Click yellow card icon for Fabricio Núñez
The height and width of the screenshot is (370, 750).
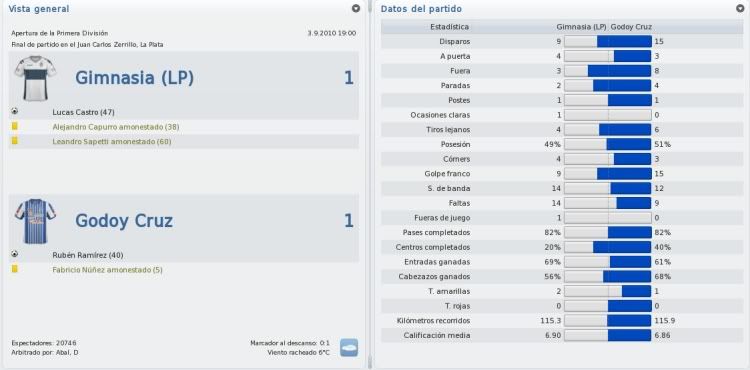pyautogui.click(x=15, y=269)
